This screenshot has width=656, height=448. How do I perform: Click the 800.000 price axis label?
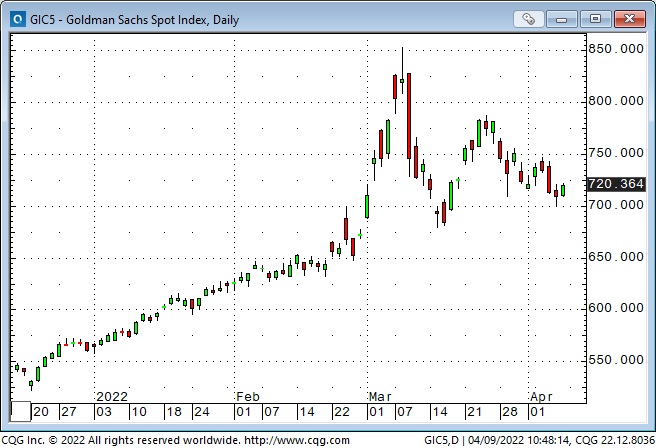[616, 101]
